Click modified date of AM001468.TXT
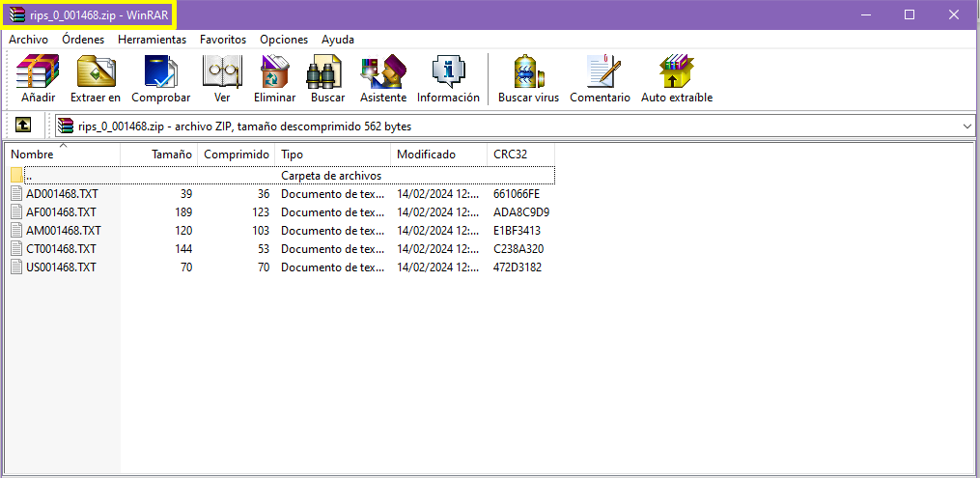 (x=436, y=231)
